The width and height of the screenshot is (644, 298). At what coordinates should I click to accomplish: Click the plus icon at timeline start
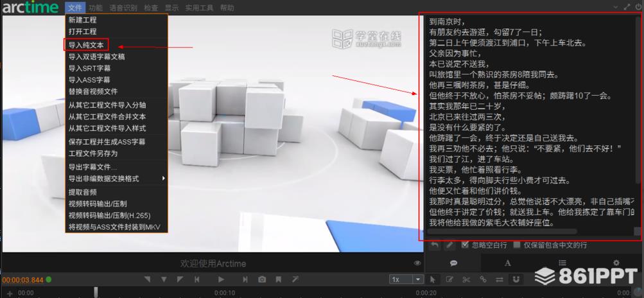click(x=10, y=294)
